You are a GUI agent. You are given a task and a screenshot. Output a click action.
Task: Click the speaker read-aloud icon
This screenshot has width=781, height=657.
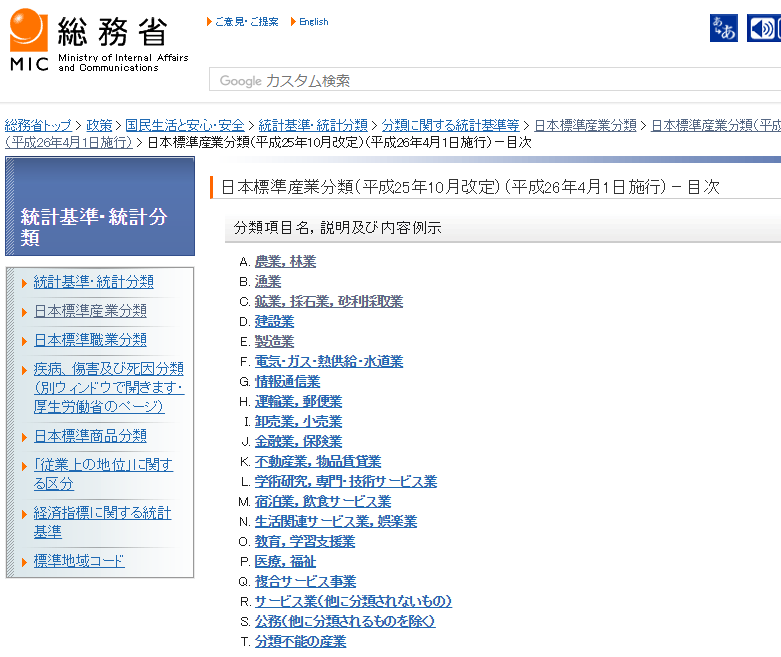(x=763, y=28)
